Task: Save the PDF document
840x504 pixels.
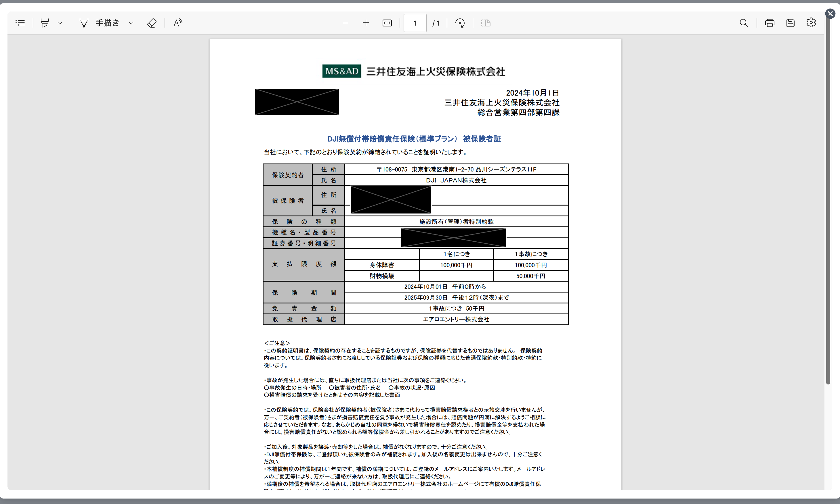Action: tap(790, 23)
